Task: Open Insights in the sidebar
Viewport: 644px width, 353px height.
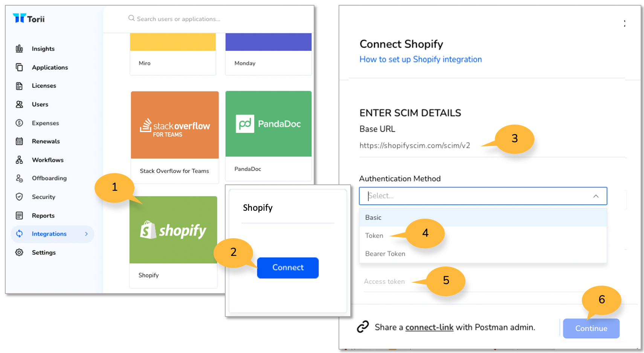Action: [x=43, y=49]
